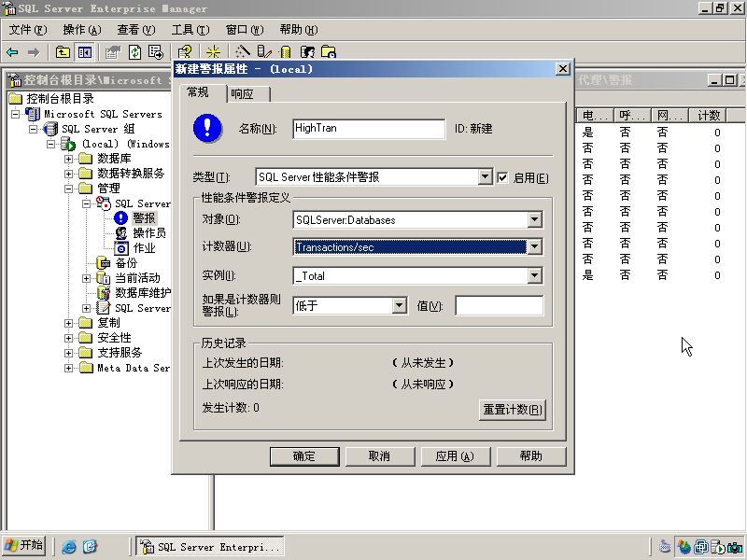Open the 文件(F) menu
Screen dimensions: 747x560
[28, 30]
